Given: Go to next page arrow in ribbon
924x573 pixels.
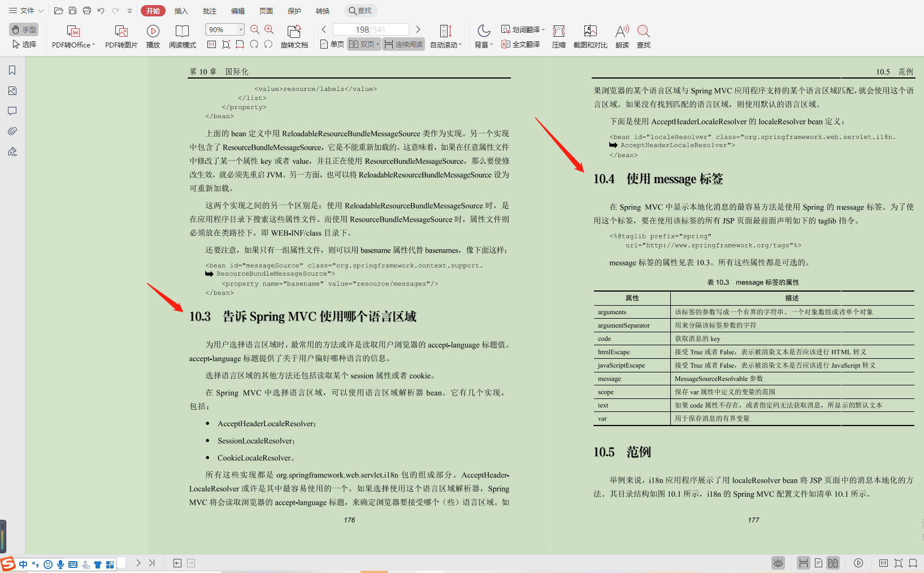Looking at the screenshot, I should [418, 29].
